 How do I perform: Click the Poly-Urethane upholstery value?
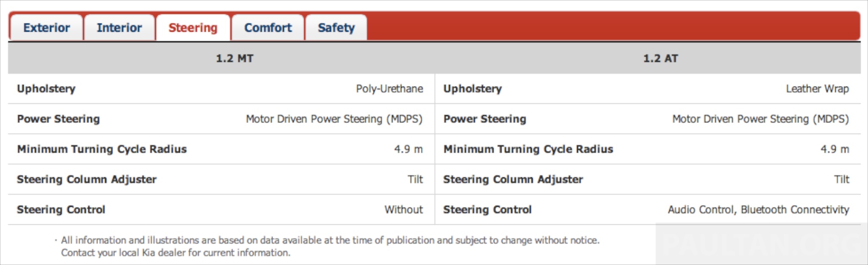pyautogui.click(x=389, y=89)
